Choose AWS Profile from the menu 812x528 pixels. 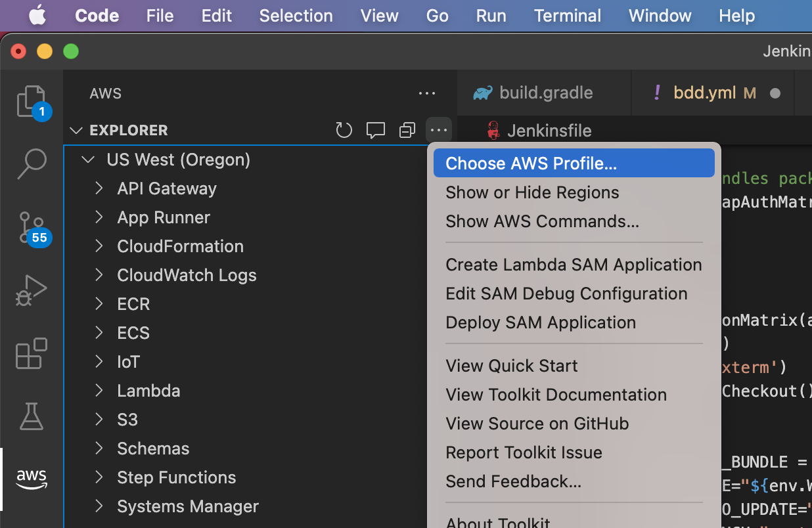coord(574,164)
